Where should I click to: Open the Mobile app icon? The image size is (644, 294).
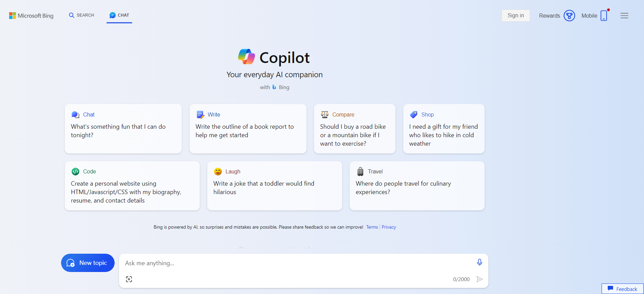[x=604, y=15]
